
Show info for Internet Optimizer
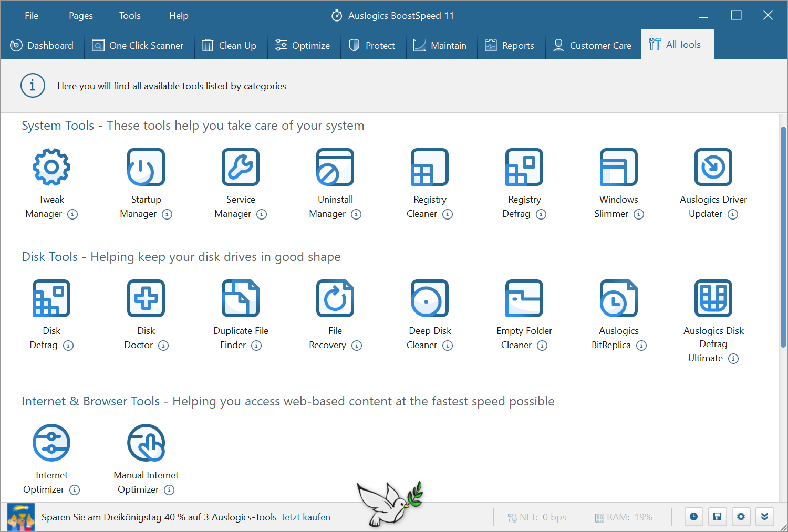[x=75, y=490]
